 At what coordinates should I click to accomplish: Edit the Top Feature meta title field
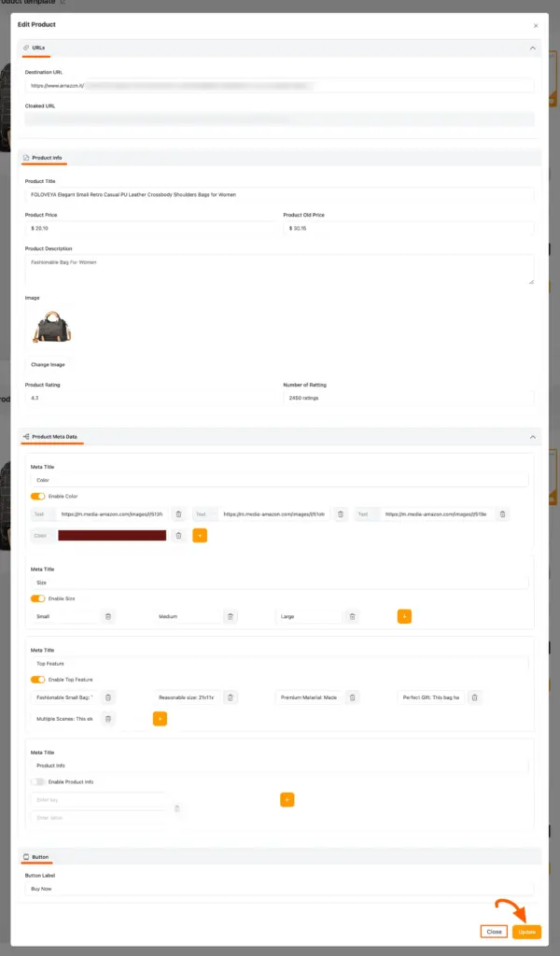[x=280, y=664]
